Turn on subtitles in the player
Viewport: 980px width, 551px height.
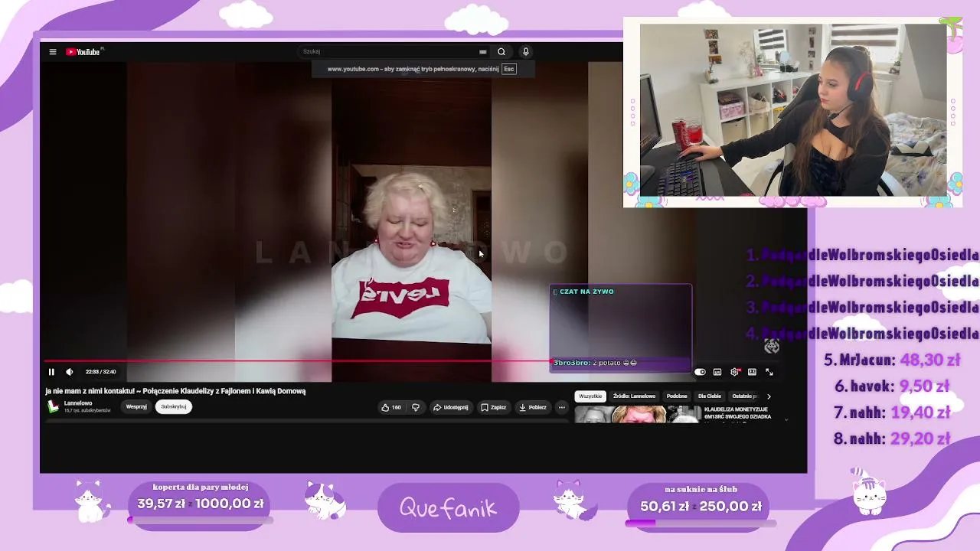pyautogui.click(x=717, y=372)
